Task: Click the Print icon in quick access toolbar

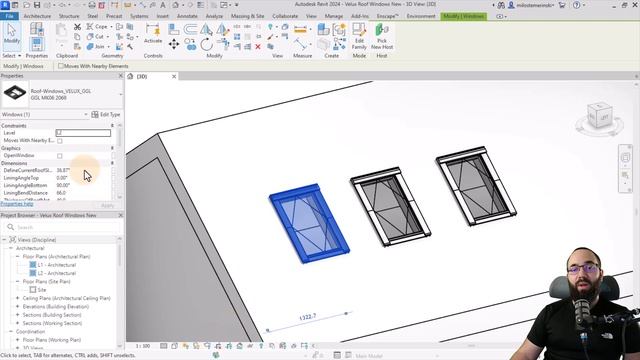Action: point(92,5)
